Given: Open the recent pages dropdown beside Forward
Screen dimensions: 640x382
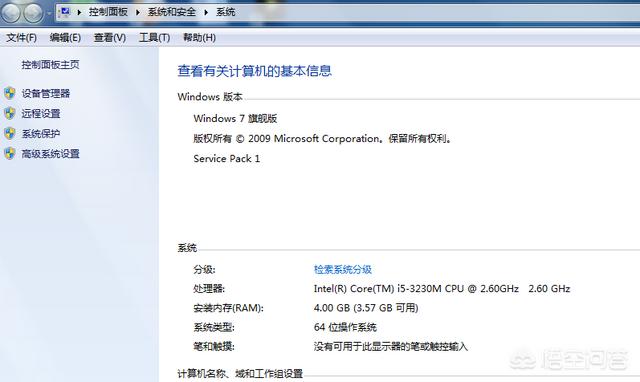Looking at the screenshot, I should point(49,13).
